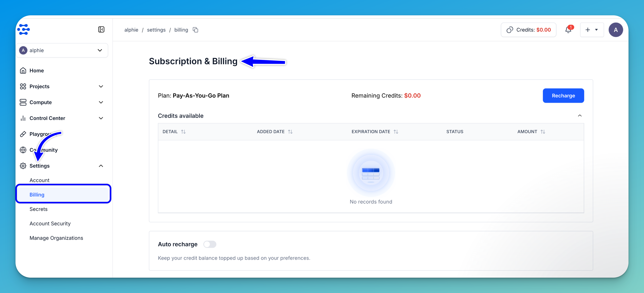Go to Account Security settings
Image resolution: width=644 pixels, height=293 pixels.
[x=50, y=224]
